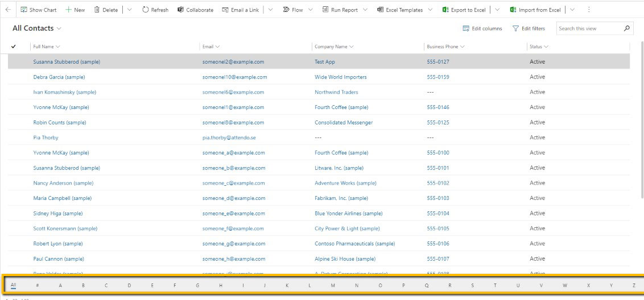Click the search magnifier icon
644x300 pixels.
click(x=627, y=28)
